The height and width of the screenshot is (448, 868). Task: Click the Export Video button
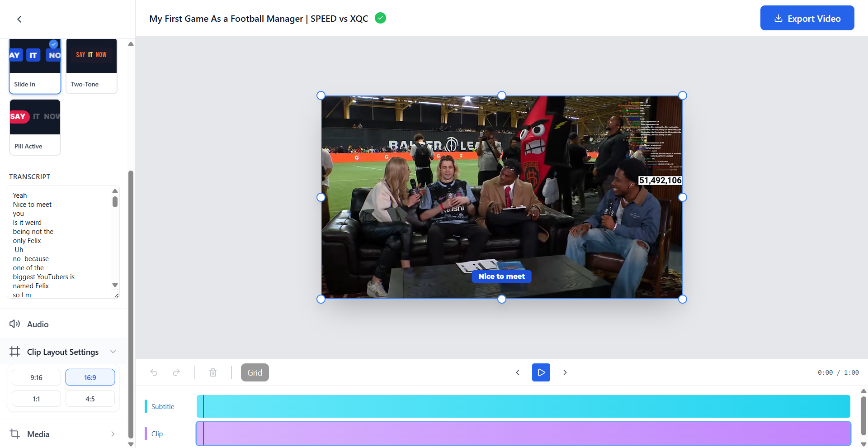pos(807,18)
